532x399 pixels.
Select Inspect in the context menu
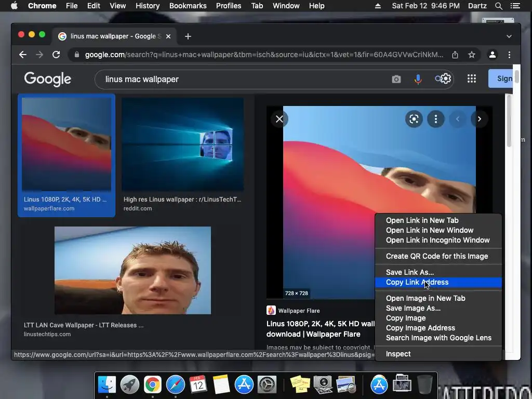[x=438, y=354]
